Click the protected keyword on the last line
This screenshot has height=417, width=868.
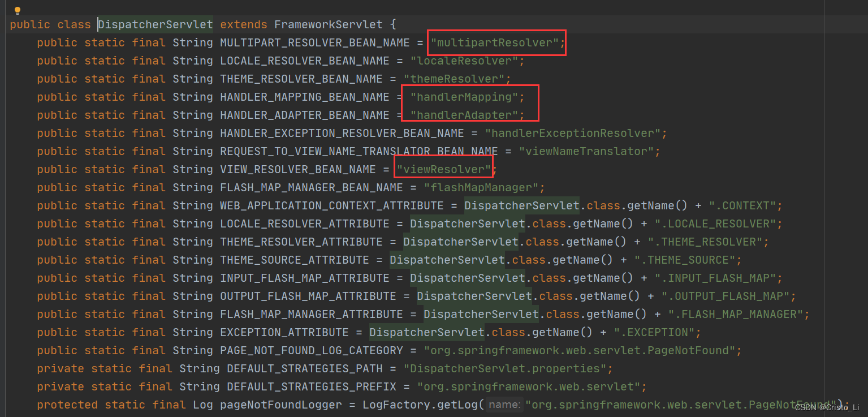tap(67, 405)
